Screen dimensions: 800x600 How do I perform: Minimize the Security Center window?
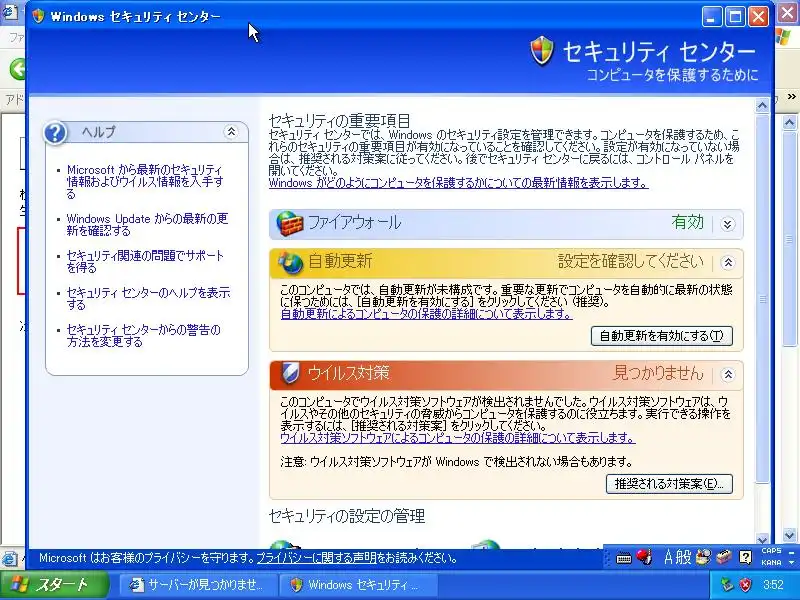pos(712,17)
